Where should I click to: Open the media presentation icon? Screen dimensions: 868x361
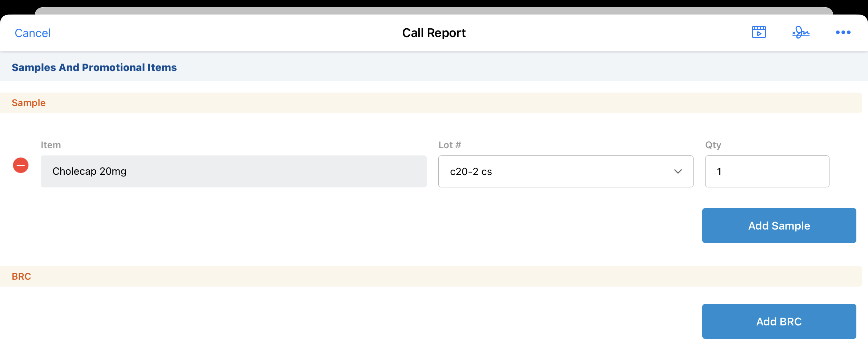759,32
